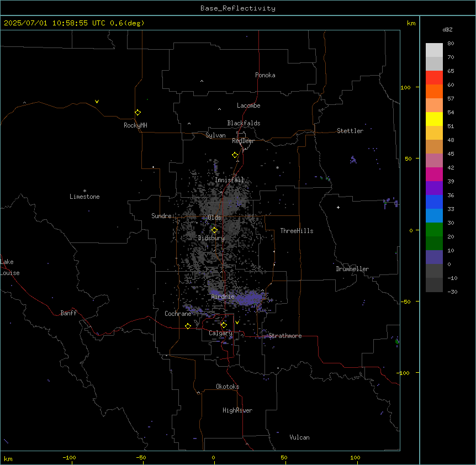Screen dimensions: 476x465
Task: Select the slate purple 10 dBZ legend band
Action: click(x=434, y=257)
